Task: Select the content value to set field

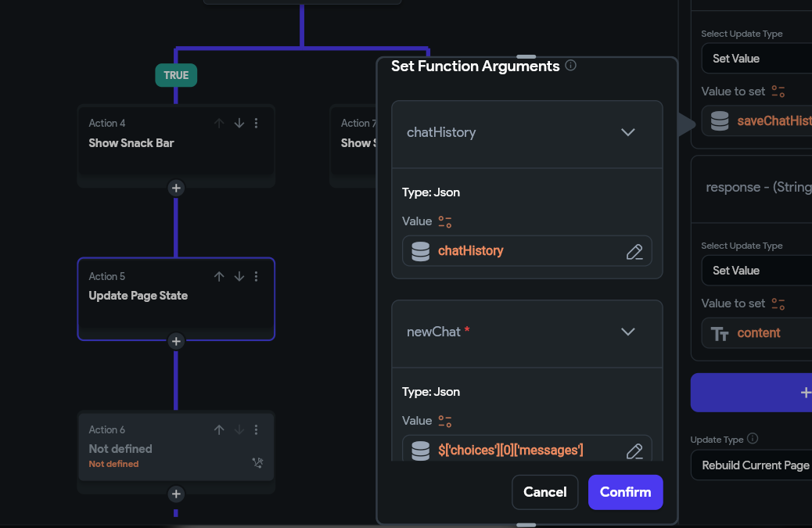Action: point(756,333)
